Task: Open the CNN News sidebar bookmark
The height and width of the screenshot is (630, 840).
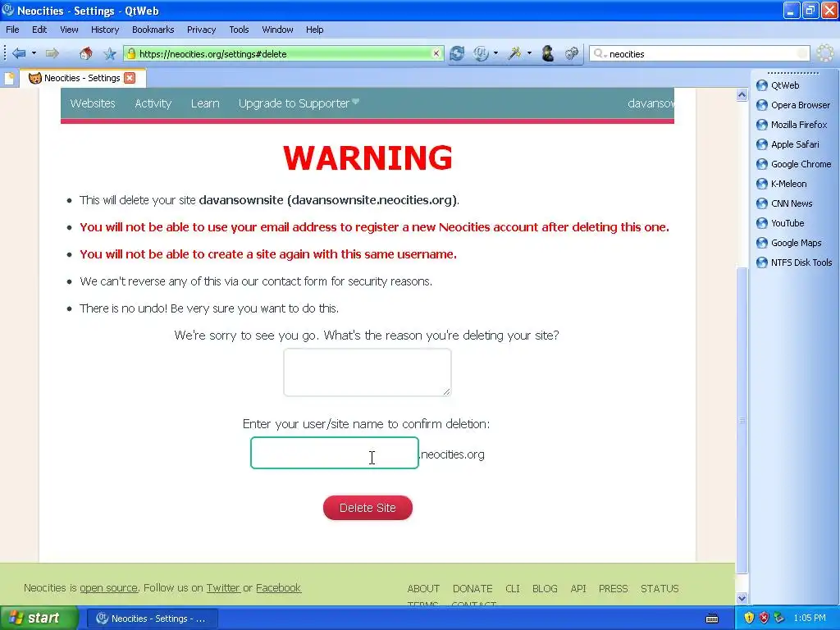Action: 784,203
